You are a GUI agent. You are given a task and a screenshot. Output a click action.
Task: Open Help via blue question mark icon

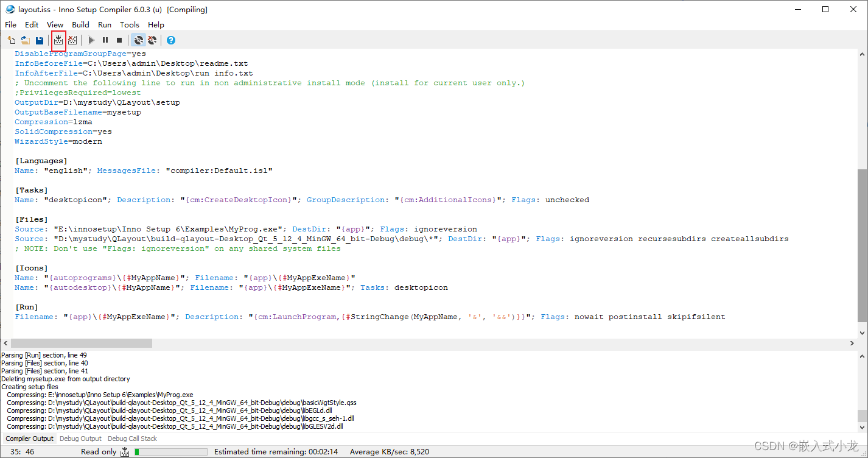coord(171,40)
